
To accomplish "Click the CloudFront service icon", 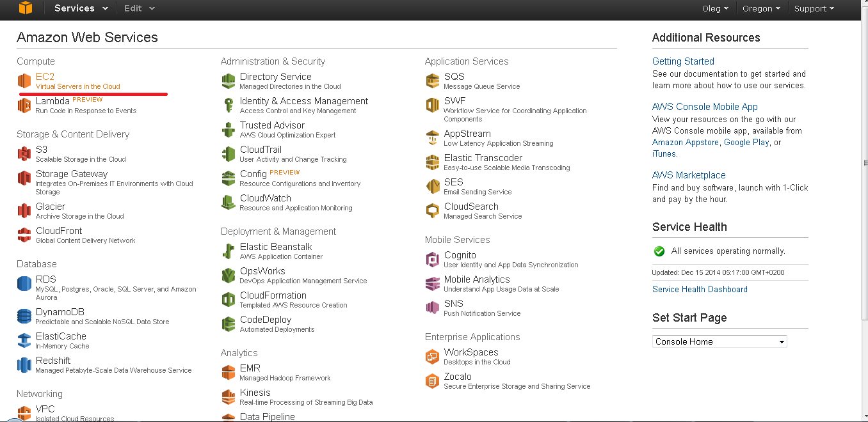I will coord(24,235).
